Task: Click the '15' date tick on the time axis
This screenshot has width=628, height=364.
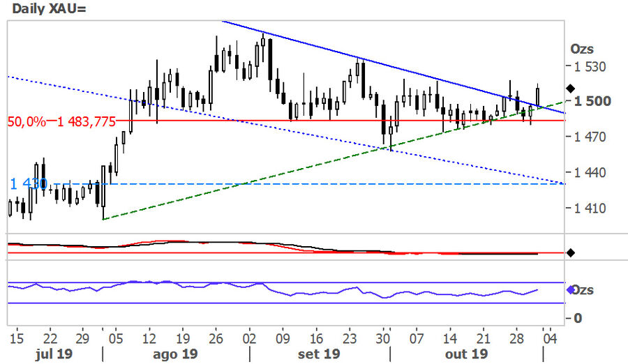Action: pyautogui.click(x=17, y=339)
